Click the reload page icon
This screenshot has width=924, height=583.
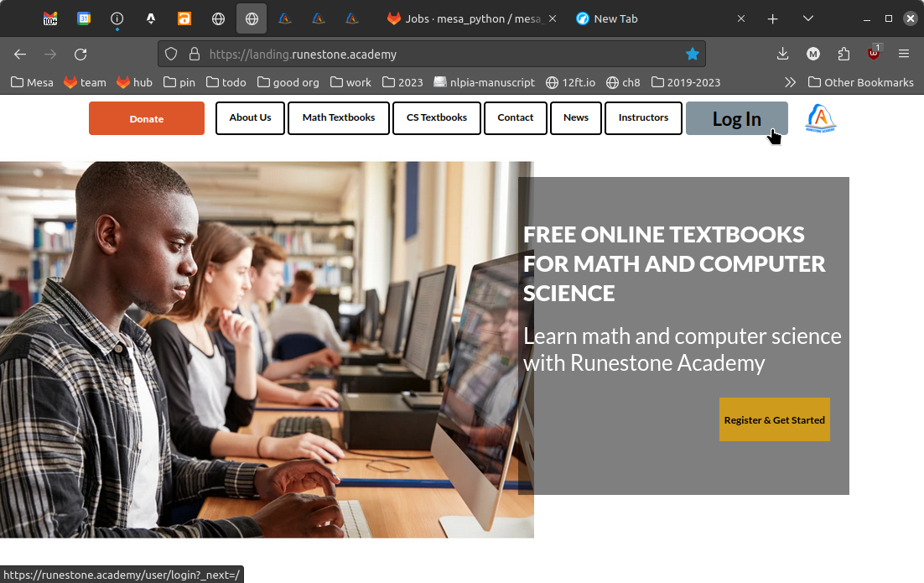click(80, 54)
